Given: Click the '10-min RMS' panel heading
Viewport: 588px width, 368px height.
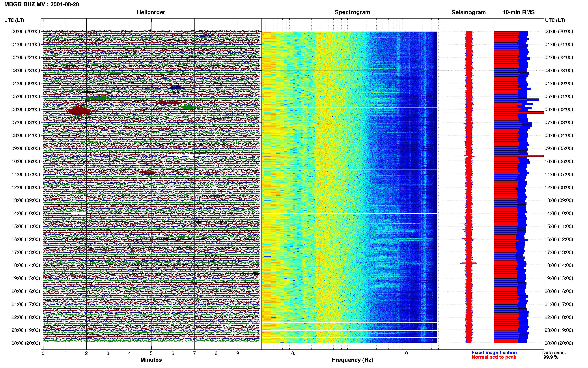Looking at the screenshot, I should (518, 12).
